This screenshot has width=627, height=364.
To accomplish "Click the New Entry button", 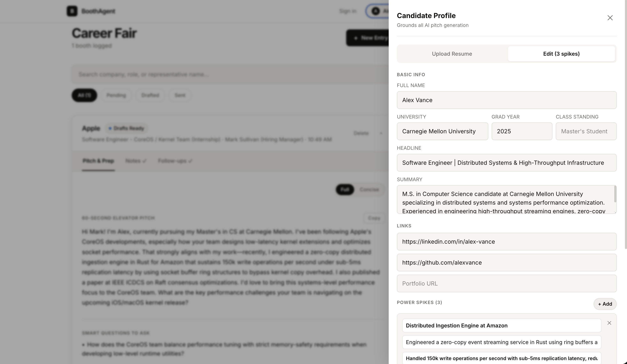I will 368,38.
